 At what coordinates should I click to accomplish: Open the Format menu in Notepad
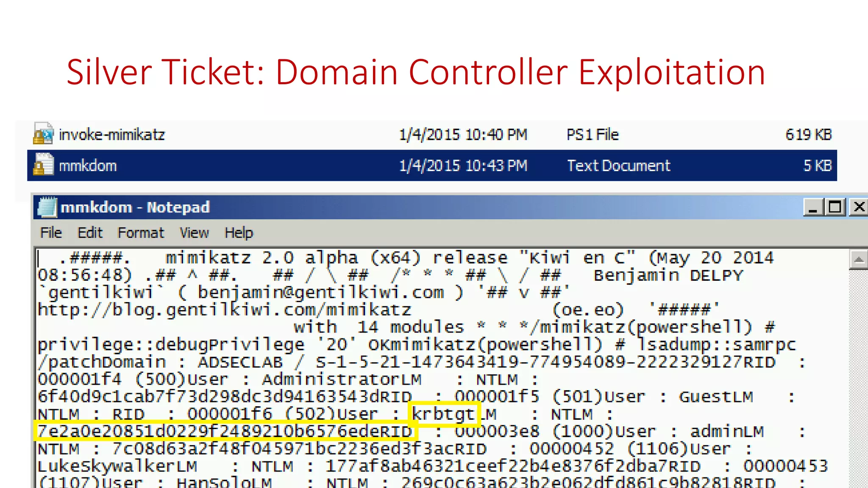141,233
